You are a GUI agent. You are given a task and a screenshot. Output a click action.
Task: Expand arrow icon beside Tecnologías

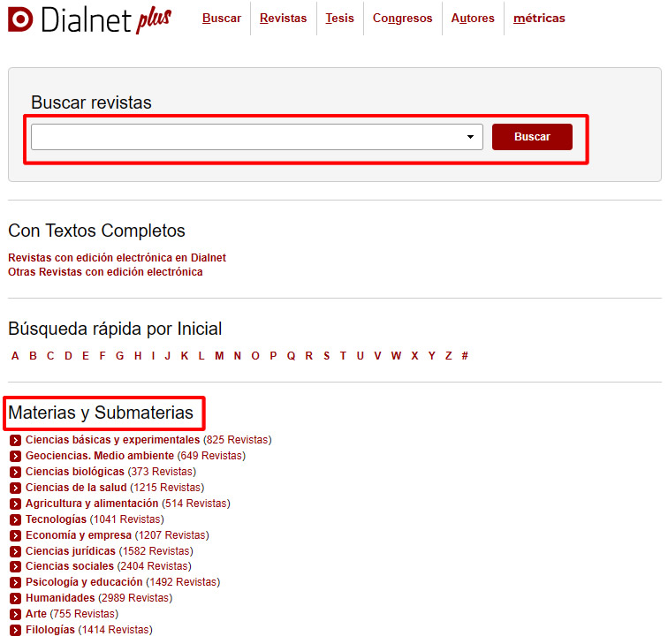tap(15, 519)
